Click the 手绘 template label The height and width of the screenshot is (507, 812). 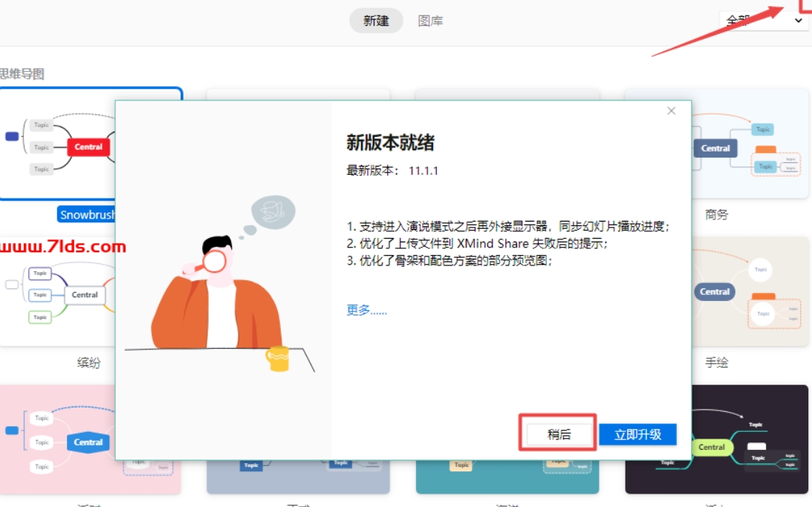click(717, 362)
